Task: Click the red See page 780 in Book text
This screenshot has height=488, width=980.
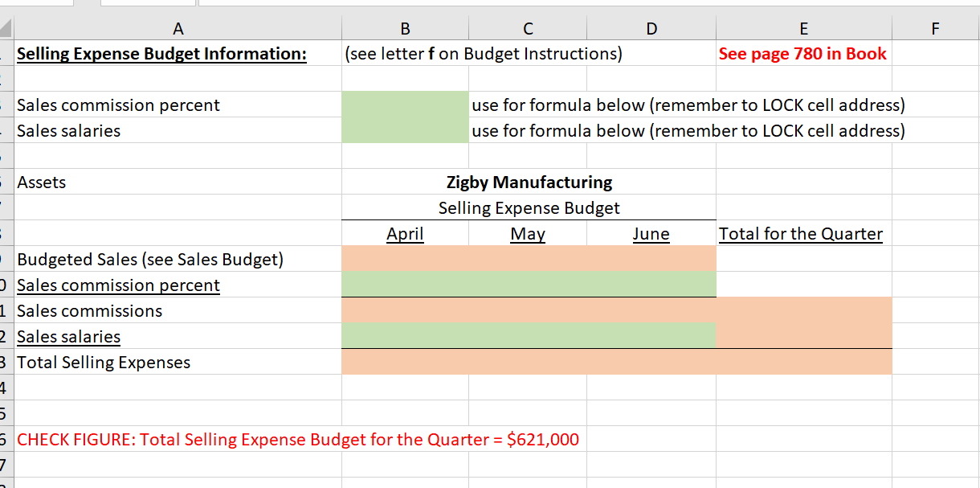Action: coord(803,53)
